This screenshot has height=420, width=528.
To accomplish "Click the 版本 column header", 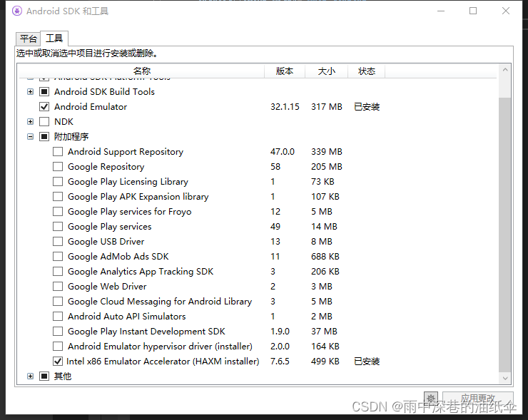I will [x=285, y=71].
